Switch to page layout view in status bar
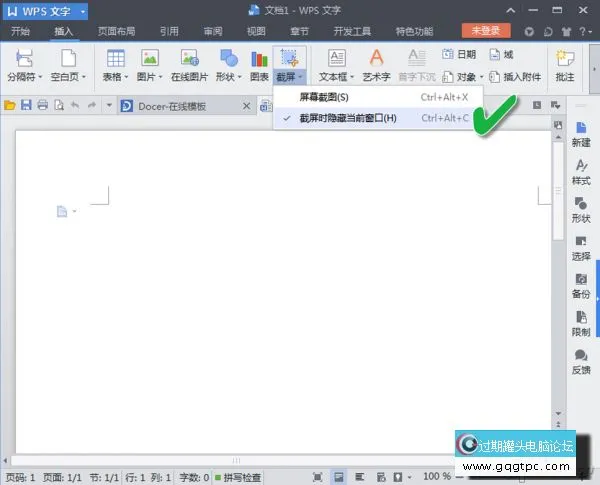 pyautogui.click(x=338, y=477)
